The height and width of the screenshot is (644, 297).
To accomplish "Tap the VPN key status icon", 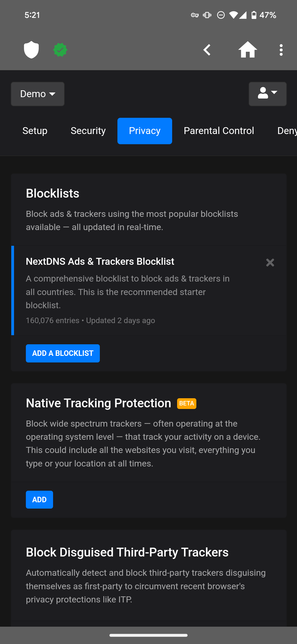I will [x=195, y=15].
